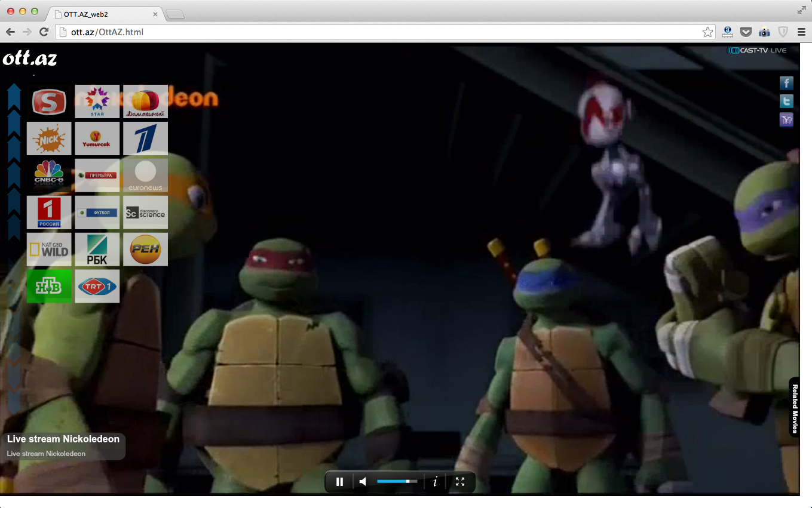Viewport: 812px width, 508px height.
Task: Switch to Channel One (blue 1 logo)
Action: [x=145, y=138]
